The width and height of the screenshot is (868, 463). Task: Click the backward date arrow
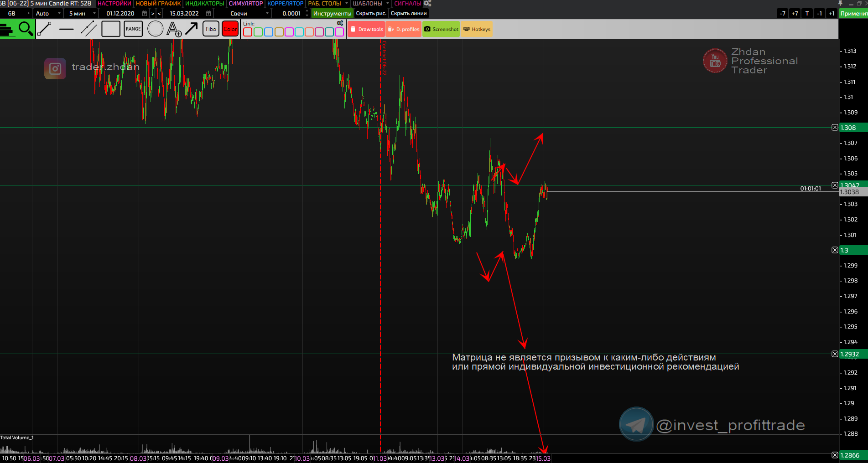(x=159, y=14)
